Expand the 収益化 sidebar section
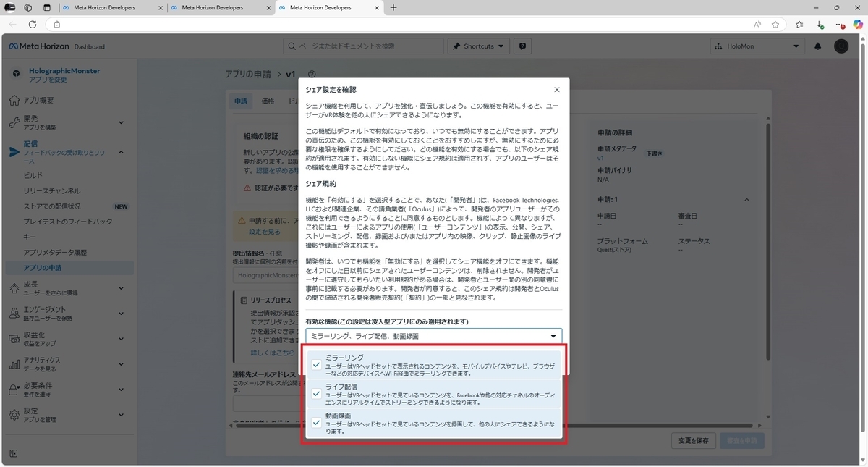Viewport: 868px width, 467px height. (121, 338)
